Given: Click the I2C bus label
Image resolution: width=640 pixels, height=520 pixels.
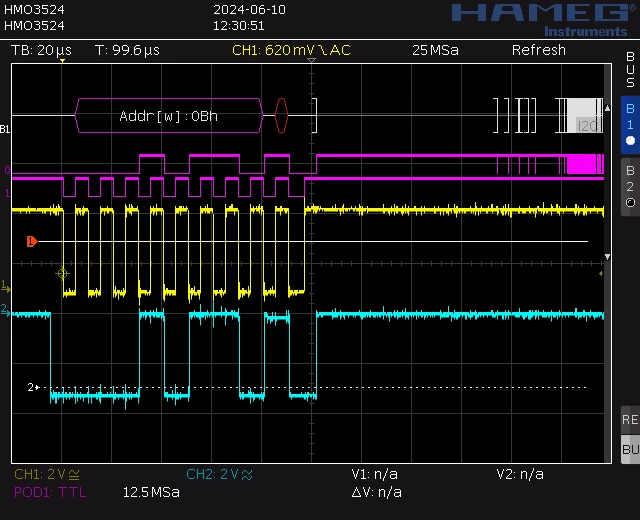Looking at the screenshot, I should (x=588, y=126).
